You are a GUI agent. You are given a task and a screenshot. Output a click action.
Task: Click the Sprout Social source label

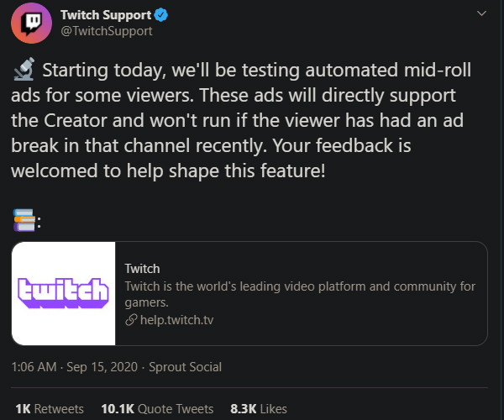pyautogui.click(x=185, y=367)
